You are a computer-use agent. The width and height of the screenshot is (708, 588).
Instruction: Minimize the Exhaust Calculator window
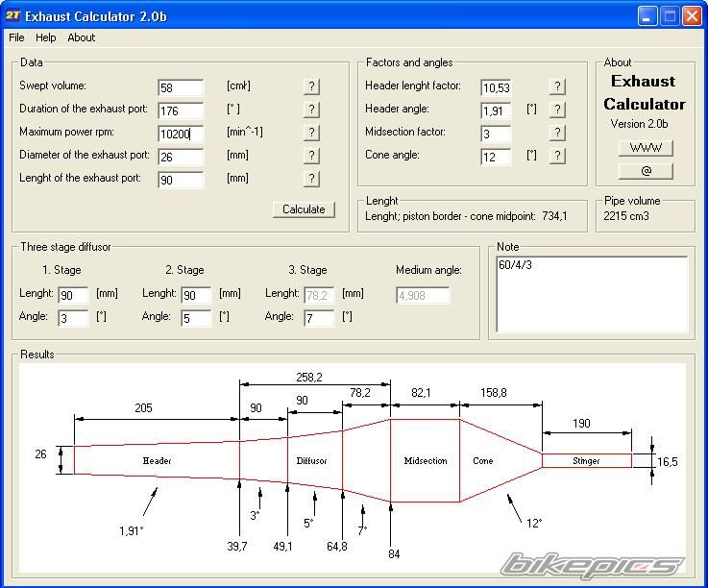647,16
